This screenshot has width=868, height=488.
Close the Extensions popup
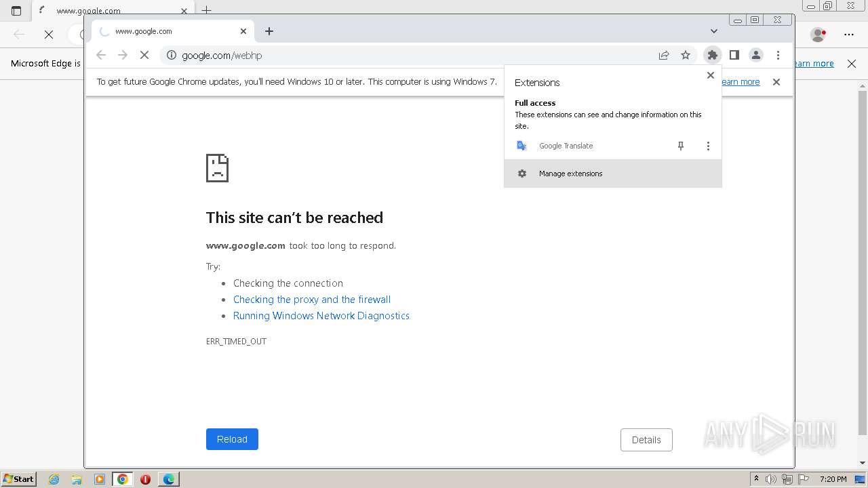[x=711, y=75]
